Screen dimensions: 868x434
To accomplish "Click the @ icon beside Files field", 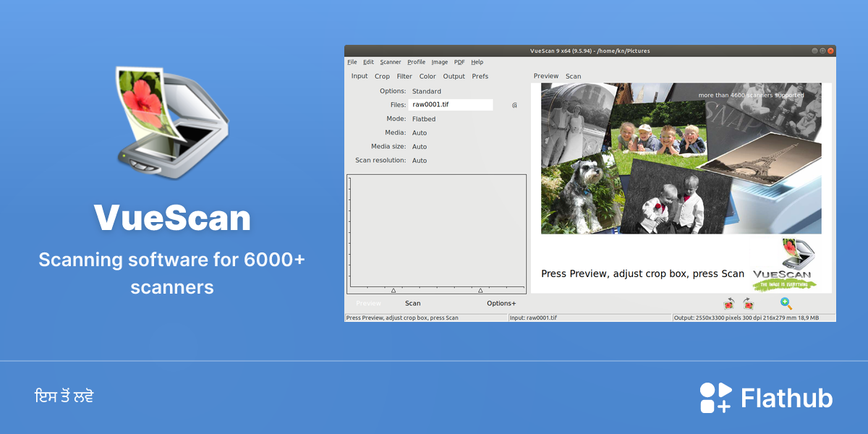I will pyautogui.click(x=514, y=105).
